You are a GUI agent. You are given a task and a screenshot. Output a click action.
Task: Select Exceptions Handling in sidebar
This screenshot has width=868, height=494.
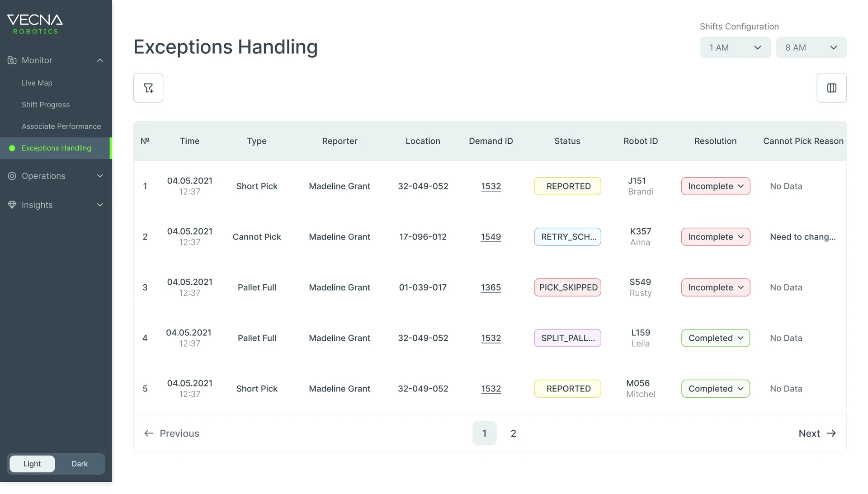pyautogui.click(x=57, y=148)
